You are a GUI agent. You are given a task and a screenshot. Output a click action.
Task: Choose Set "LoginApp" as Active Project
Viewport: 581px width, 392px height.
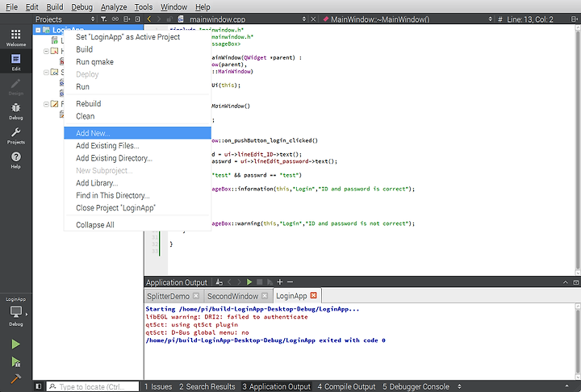137,37
